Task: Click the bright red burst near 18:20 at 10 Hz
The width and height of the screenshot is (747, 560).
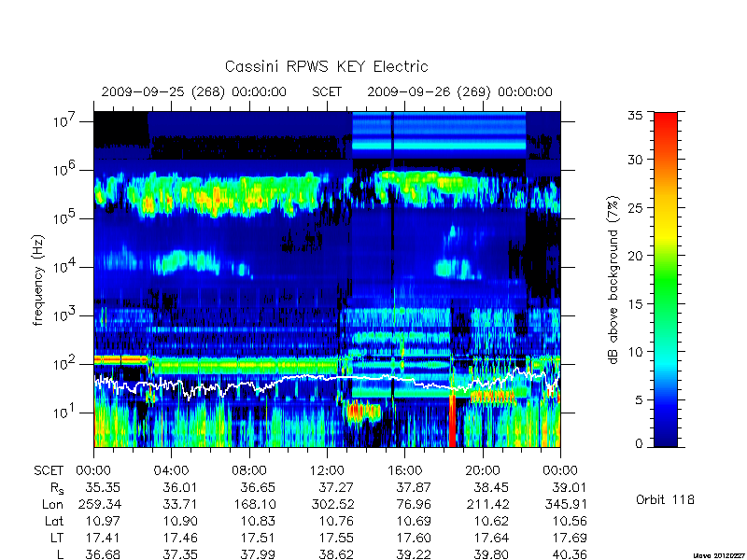Action: coord(452,420)
